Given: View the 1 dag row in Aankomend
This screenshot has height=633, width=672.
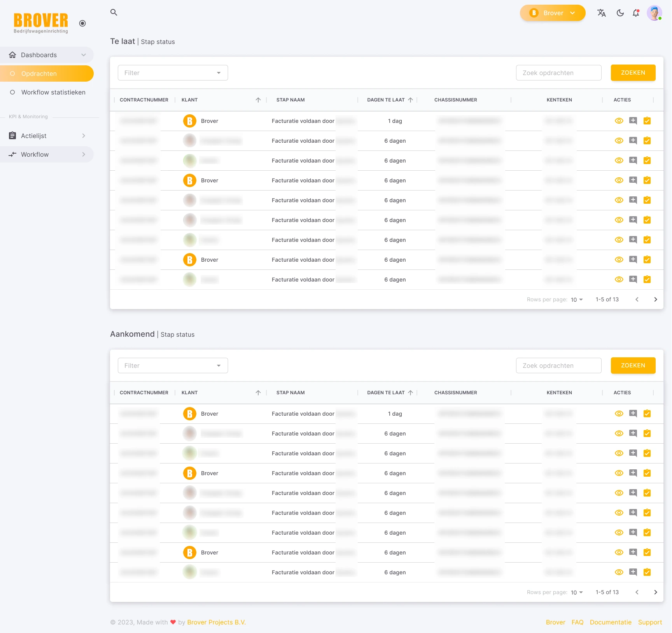Looking at the screenshot, I should [x=619, y=414].
